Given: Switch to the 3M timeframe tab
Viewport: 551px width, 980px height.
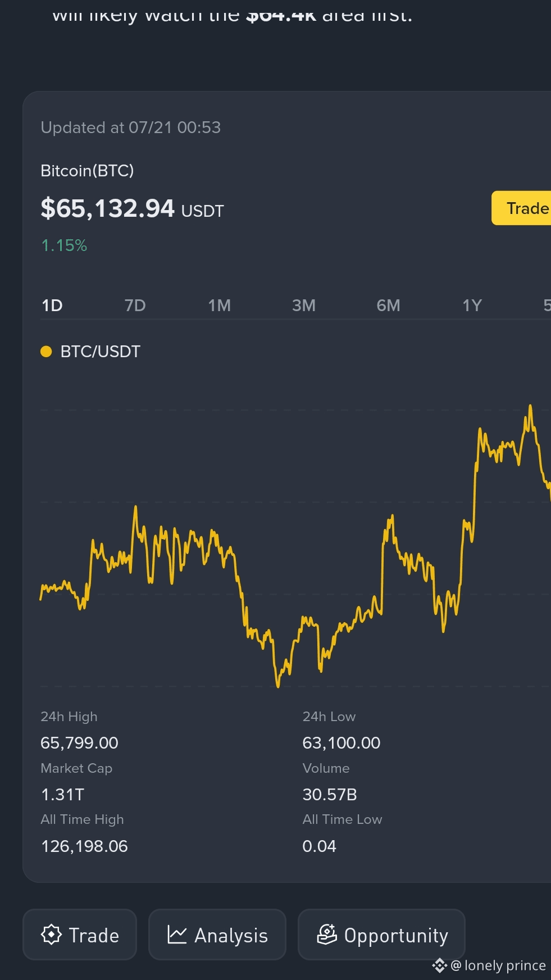Looking at the screenshot, I should click(x=304, y=306).
